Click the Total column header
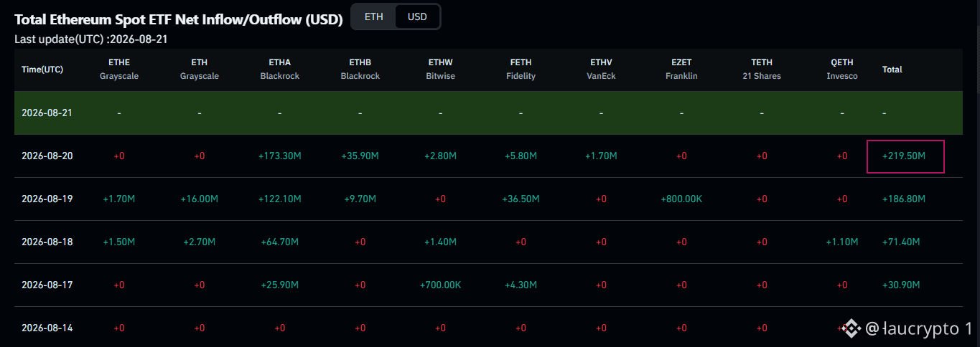The image size is (980, 347). pyautogui.click(x=892, y=70)
